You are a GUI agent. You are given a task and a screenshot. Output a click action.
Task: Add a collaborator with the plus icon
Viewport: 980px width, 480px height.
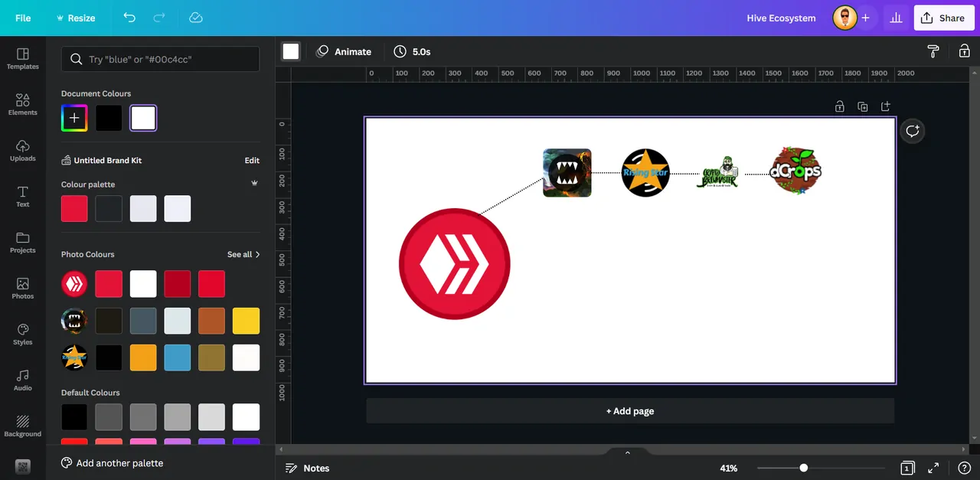click(865, 18)
